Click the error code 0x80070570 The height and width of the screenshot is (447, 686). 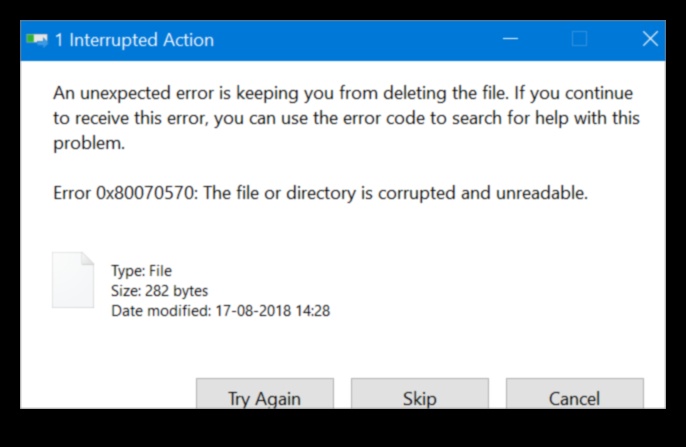148,193
